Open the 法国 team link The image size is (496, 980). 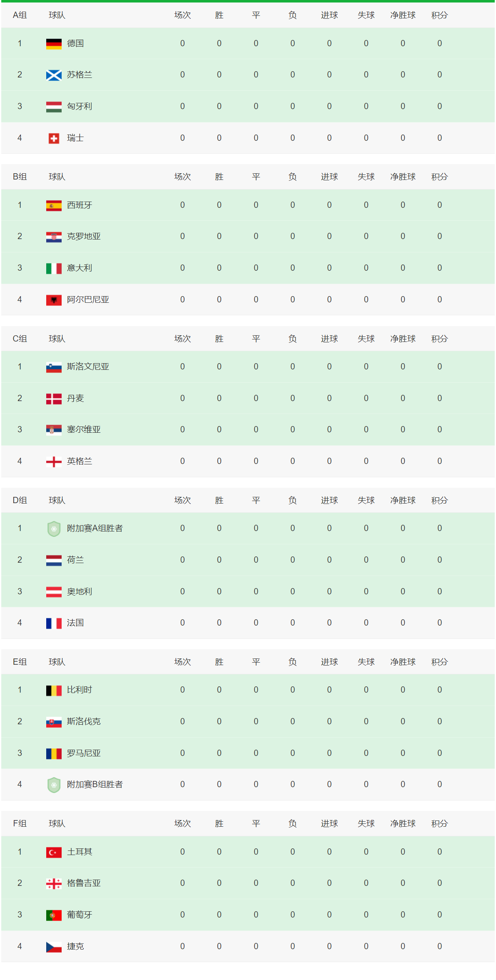pyautogui.click(x=75, y=623)
